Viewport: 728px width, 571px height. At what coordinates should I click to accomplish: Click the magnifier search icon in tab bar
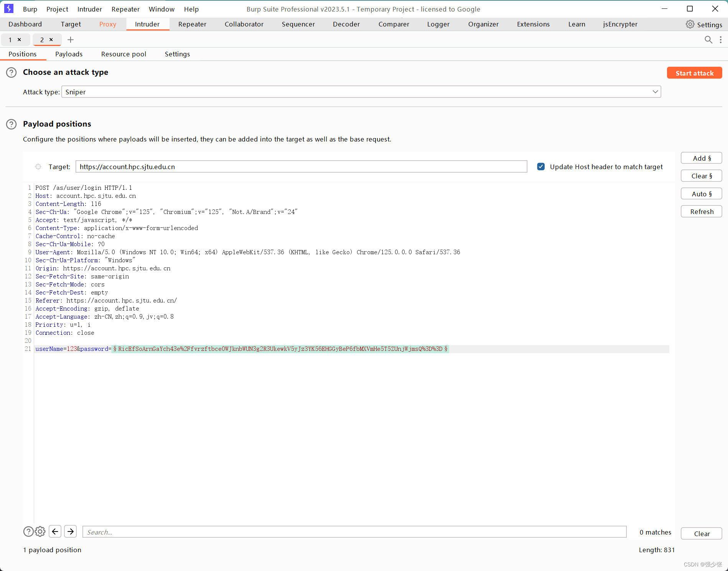point(708,39)
